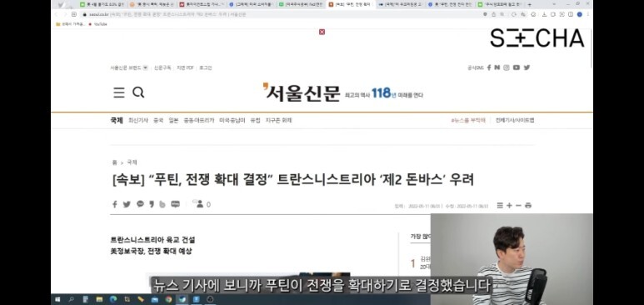Open the article list-view icon near print
Screen dimensions: 644x305
pyautogui.click(x=500, y=206)
